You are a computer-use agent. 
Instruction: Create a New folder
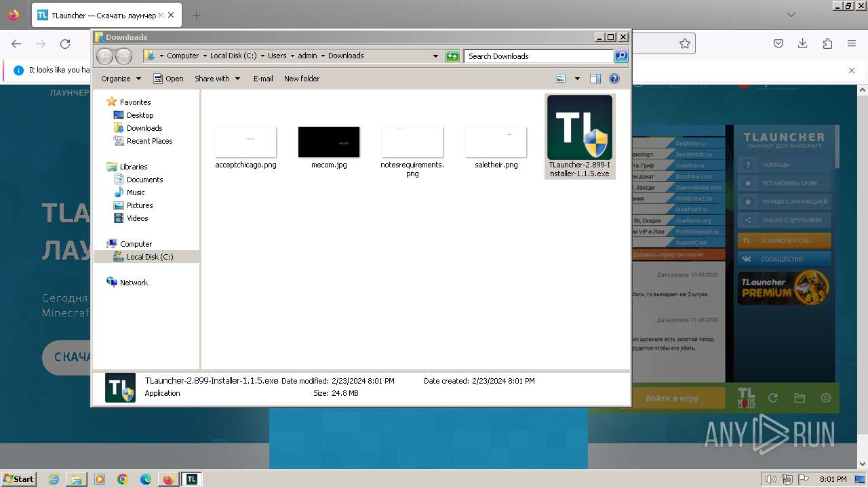tap(302, 79)
